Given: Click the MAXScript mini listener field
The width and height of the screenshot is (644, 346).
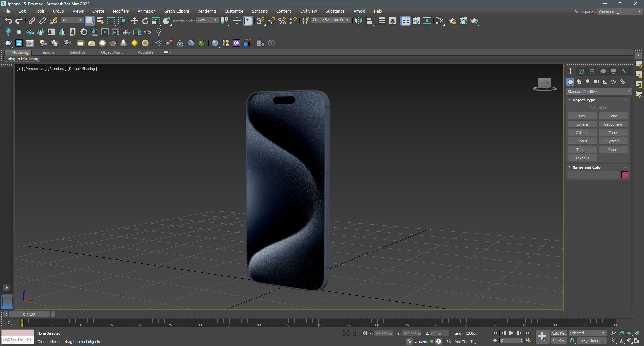Looking at the screenshot, I should tap(18, 340).
